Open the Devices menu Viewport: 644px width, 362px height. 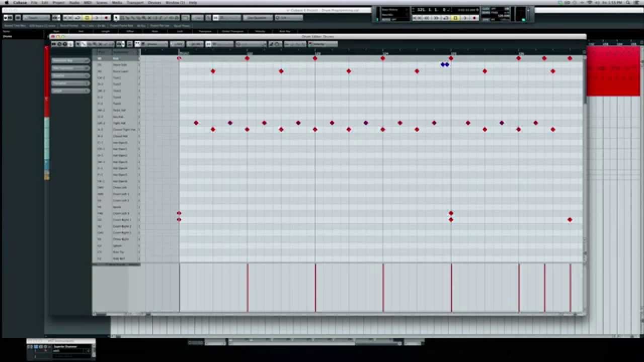tap(154, 3)
